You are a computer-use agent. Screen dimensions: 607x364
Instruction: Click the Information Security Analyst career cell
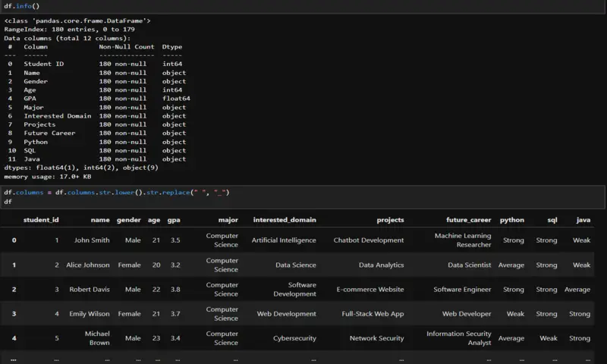(x=459, y=338)
